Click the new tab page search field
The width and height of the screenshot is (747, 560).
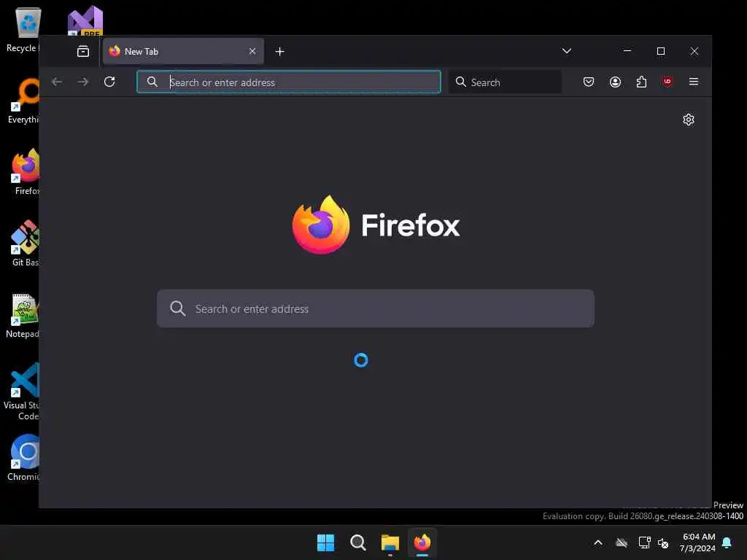click(x=376, y=308)
